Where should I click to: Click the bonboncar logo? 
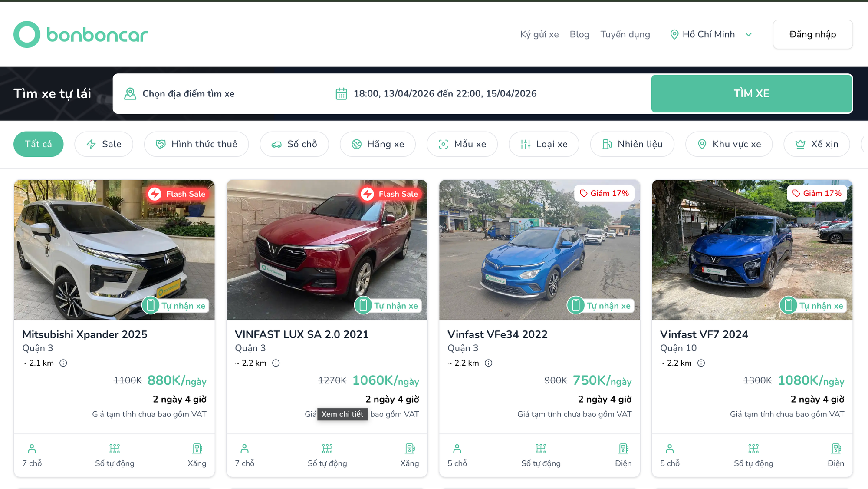81,34
